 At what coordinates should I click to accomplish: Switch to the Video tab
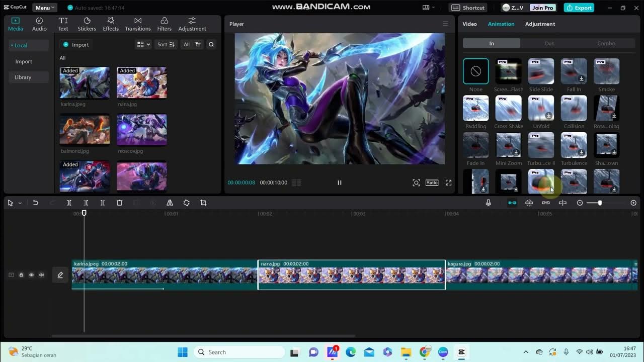point(469,24)
